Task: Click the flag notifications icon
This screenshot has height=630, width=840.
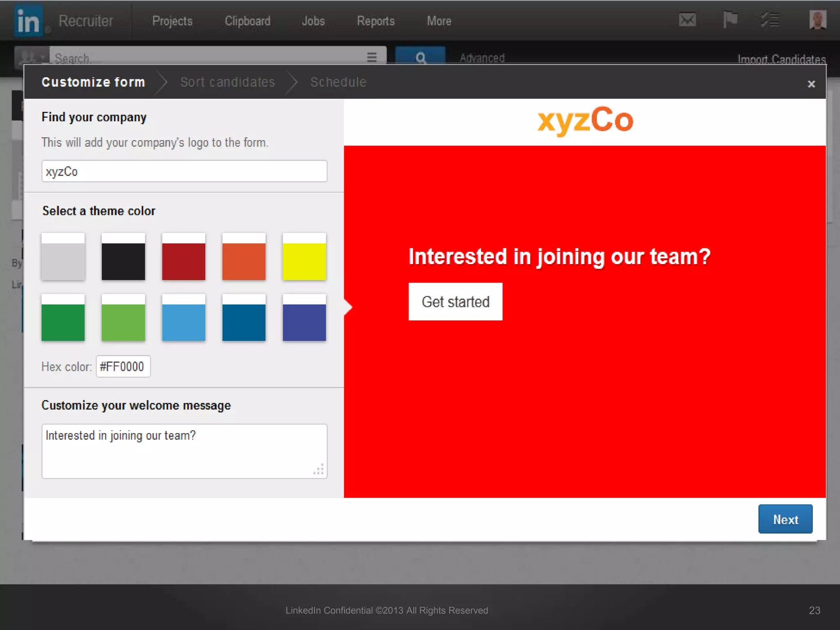Action: click(x=730, y=20)
